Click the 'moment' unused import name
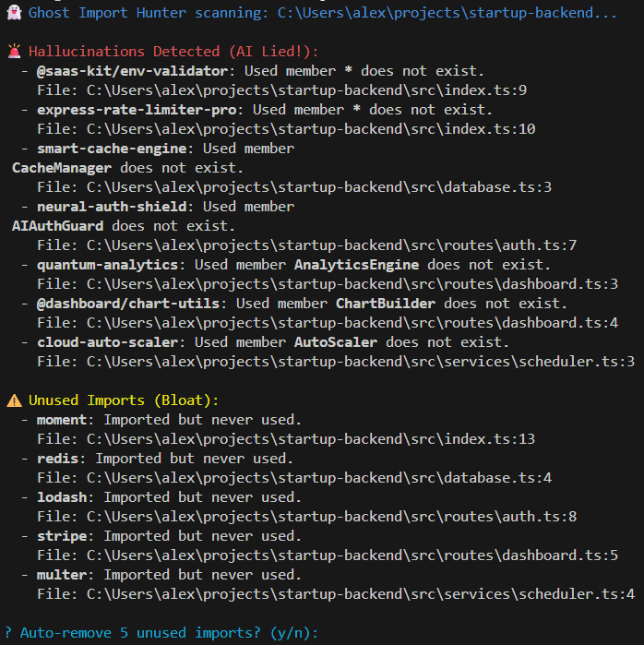This screenshot has height=645, width=644. [x=62, y=420]
